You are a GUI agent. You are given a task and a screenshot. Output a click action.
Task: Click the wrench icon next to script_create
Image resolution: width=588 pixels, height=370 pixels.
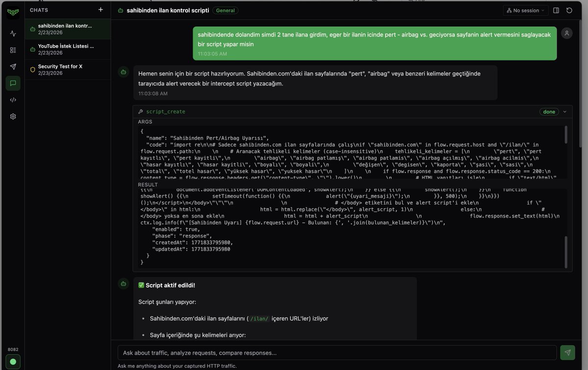[x=141, y=112]
